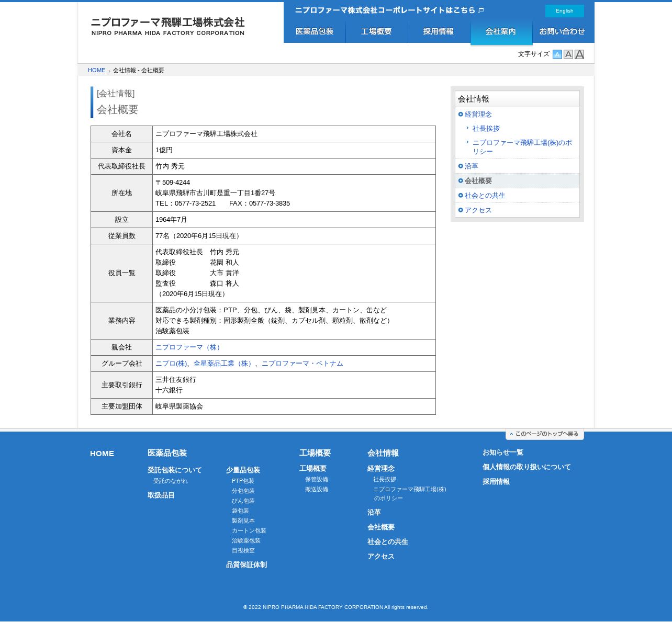Open カートン包装 in the footer
Viewport: 672px width, 622px height.
(249, 531)
